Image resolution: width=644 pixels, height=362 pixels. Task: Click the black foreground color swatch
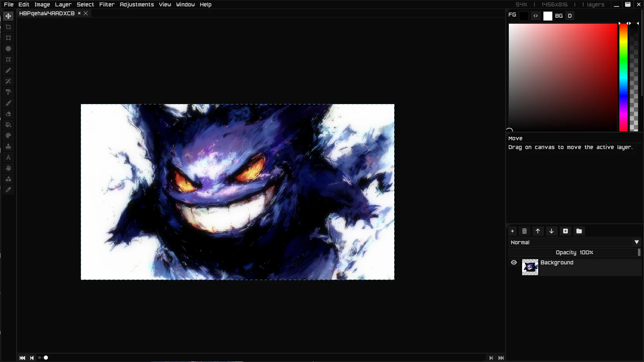tap(524, 16)
